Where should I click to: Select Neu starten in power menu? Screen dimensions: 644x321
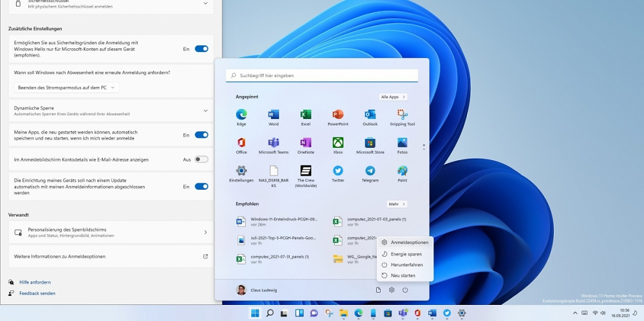(x=405, y=275)
